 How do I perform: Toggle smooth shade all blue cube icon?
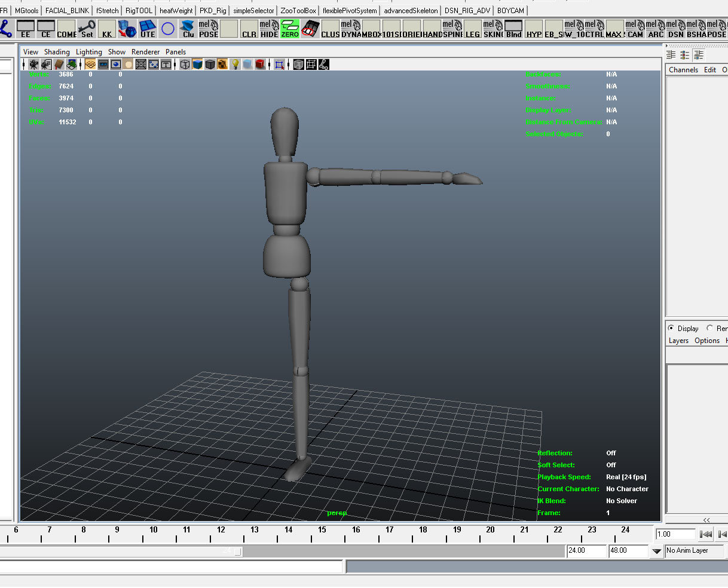197,65
